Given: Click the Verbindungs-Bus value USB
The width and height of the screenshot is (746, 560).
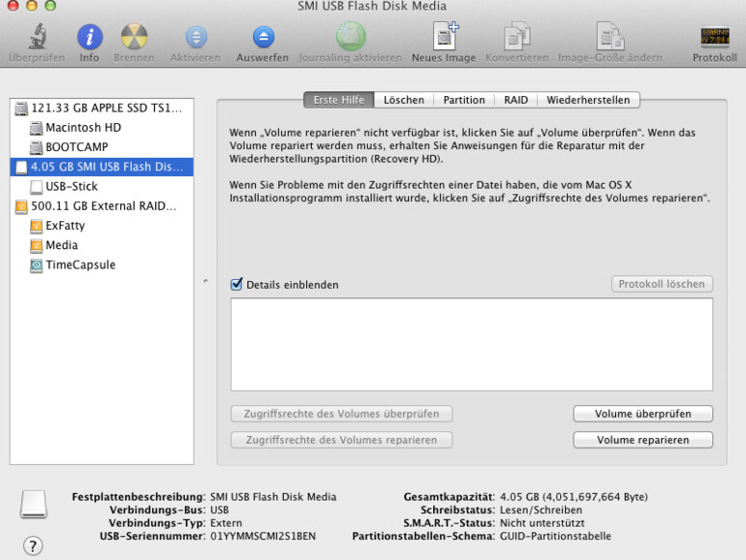Looking at the screenshot, I should click(219, 510).
